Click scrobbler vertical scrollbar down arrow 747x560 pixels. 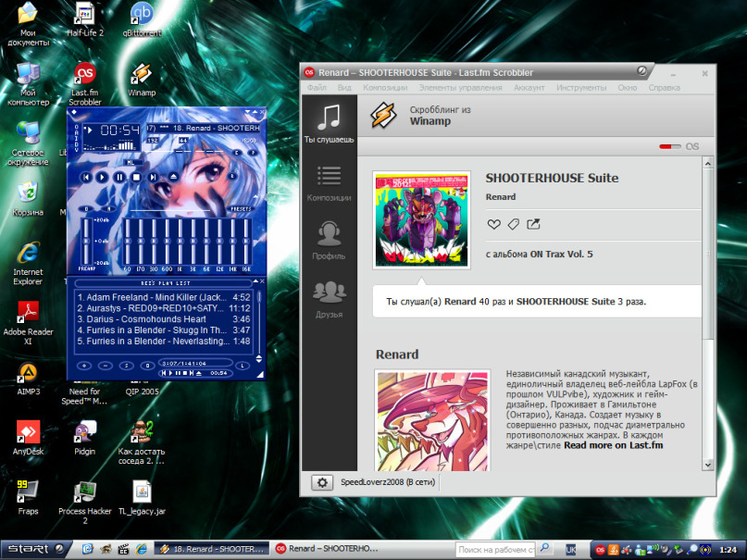(x=707, y=465)
